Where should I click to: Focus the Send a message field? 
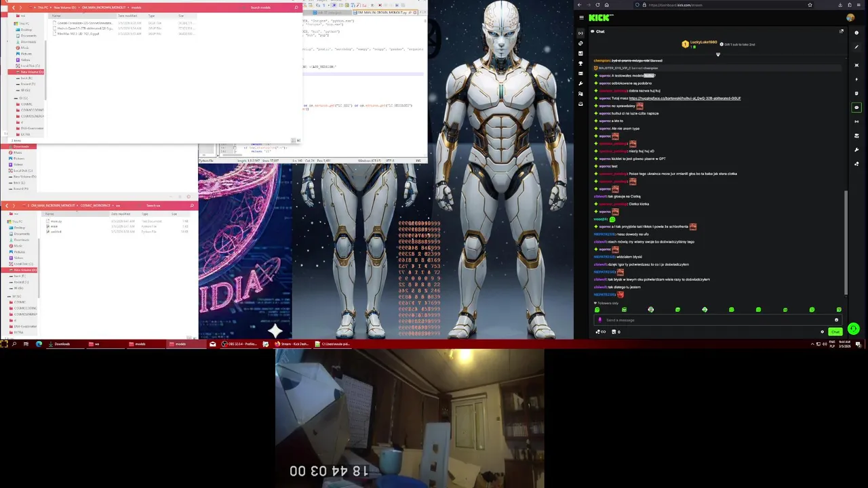717,320
